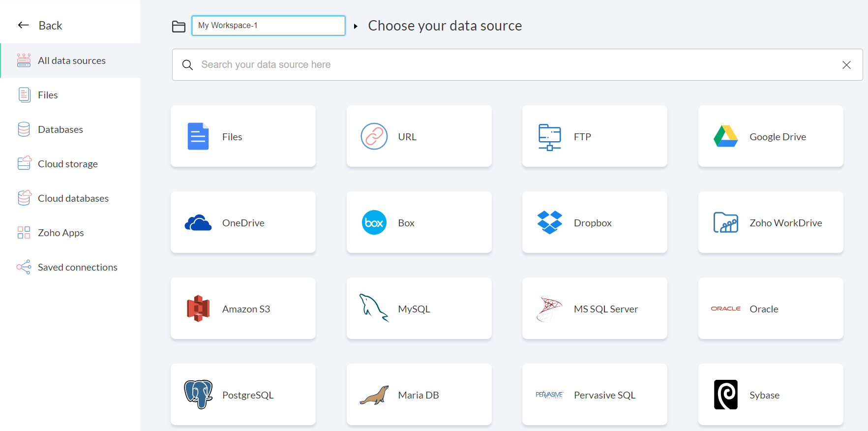The height and width of the screenshot is (431, 868).
Task: Click the search magnifier icon
Action: 187,65
